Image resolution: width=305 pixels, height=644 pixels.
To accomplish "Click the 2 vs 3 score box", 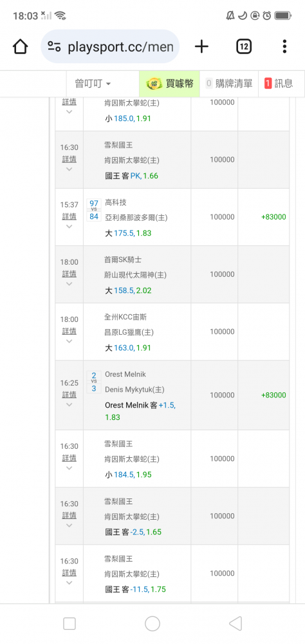I will (x=94, y=381).
